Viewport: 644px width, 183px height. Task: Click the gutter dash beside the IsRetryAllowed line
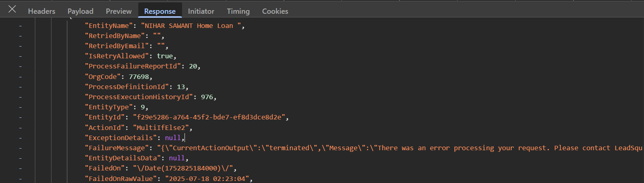(x=20, y=56)
